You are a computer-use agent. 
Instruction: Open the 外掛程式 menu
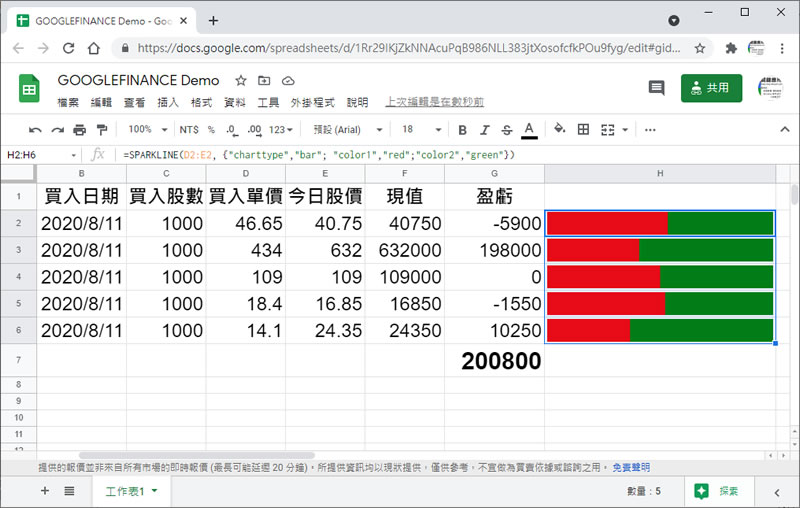coord(312,103)
